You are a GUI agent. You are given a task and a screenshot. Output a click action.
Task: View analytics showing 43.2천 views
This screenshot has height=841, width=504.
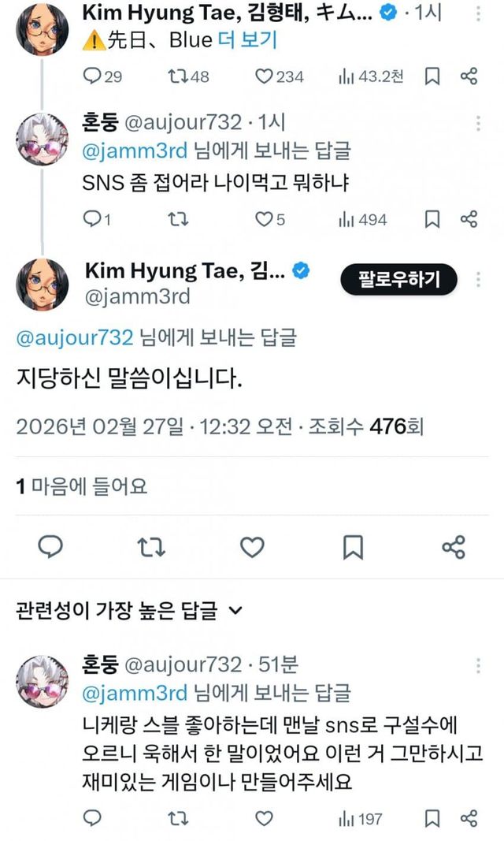pyautogui.click(x=346, y=76)
